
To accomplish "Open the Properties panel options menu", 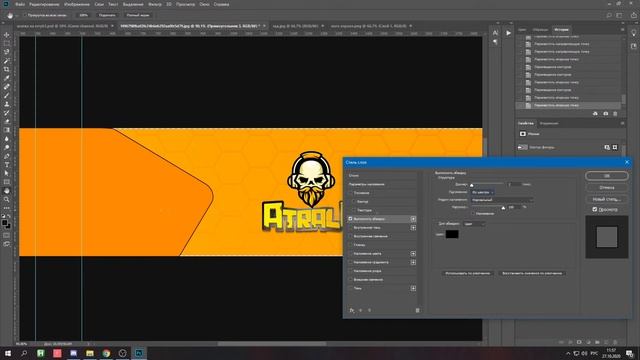I will pyautogui.click(x=622, y=123).
